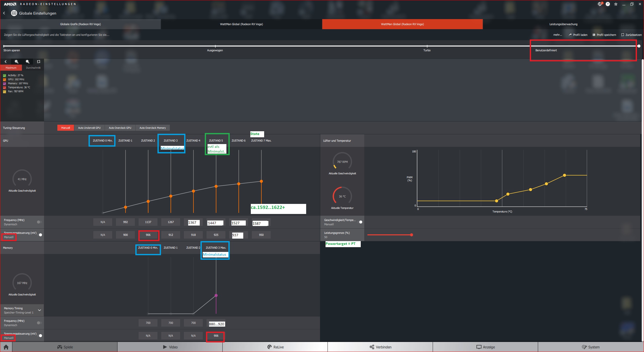644x352 pixels.
Task: Open the help question mark icon in the titlebar
Action: pos(608,4)
